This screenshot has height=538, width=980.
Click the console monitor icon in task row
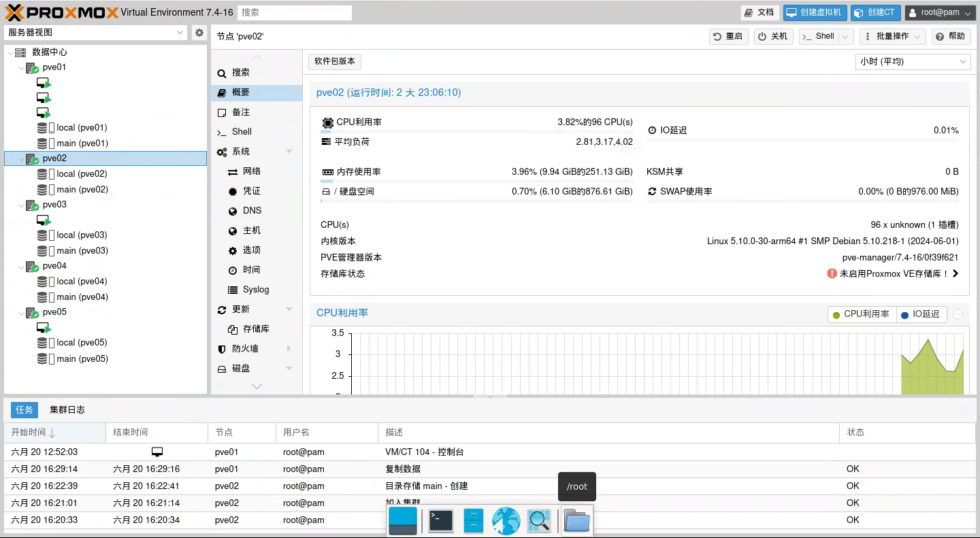pos(157,452)
